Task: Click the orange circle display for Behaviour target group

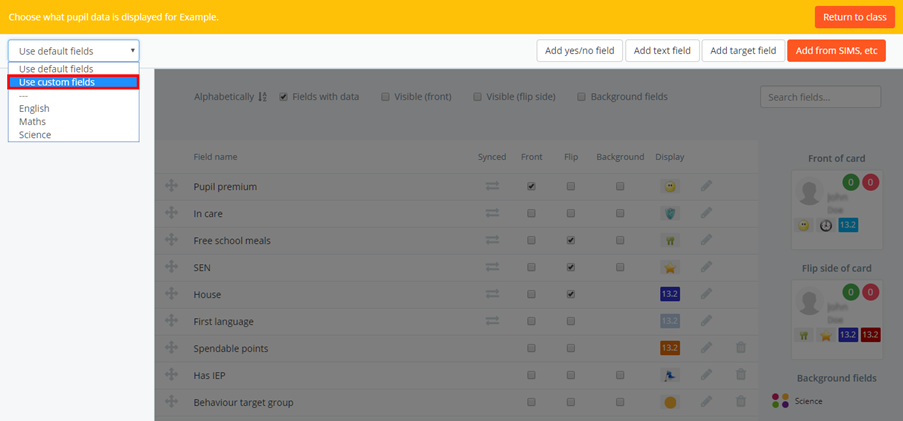Action: [670, 402]
